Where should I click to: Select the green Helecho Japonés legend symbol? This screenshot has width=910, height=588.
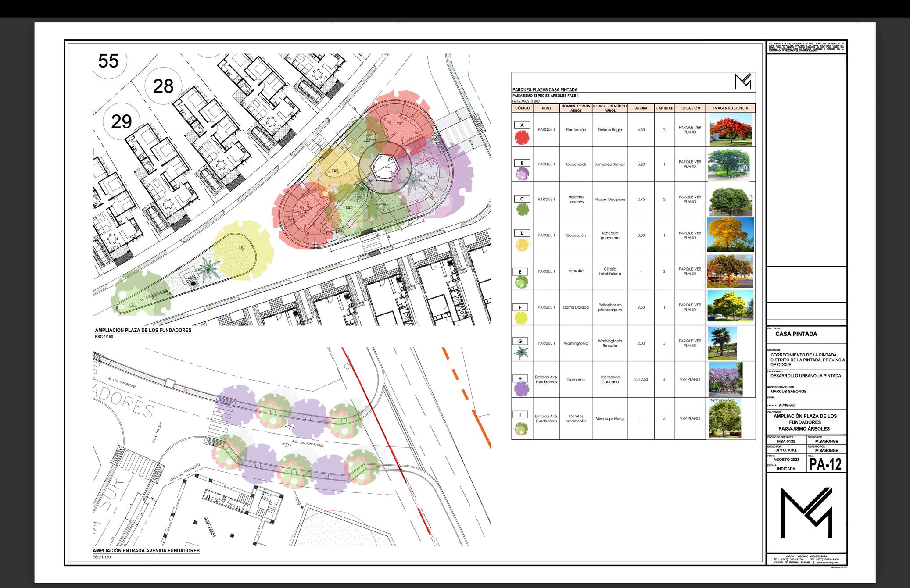[522, 210]
